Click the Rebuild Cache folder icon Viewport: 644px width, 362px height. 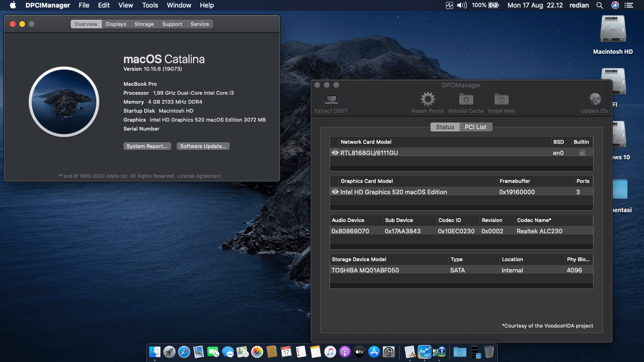click(466, 99)
